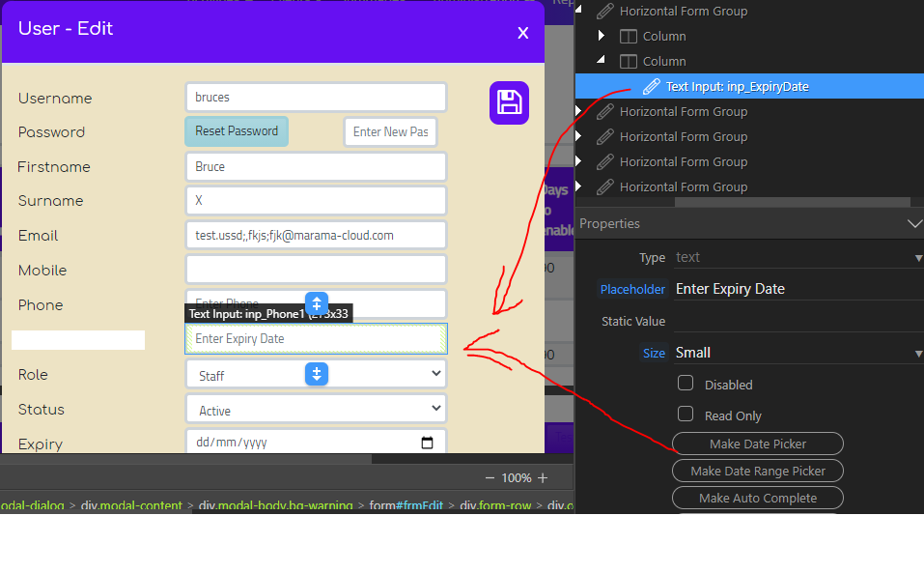Click the blue move handle on the Role dropdown
The height and width of the screenshot is (573, 924).
(x=317, y=374)
